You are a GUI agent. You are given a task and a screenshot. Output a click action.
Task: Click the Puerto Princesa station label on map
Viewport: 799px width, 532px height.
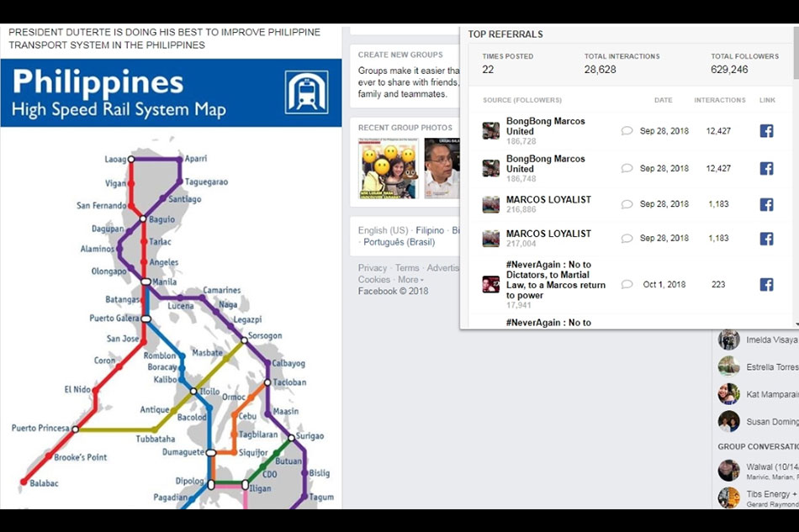coord(40,428)
